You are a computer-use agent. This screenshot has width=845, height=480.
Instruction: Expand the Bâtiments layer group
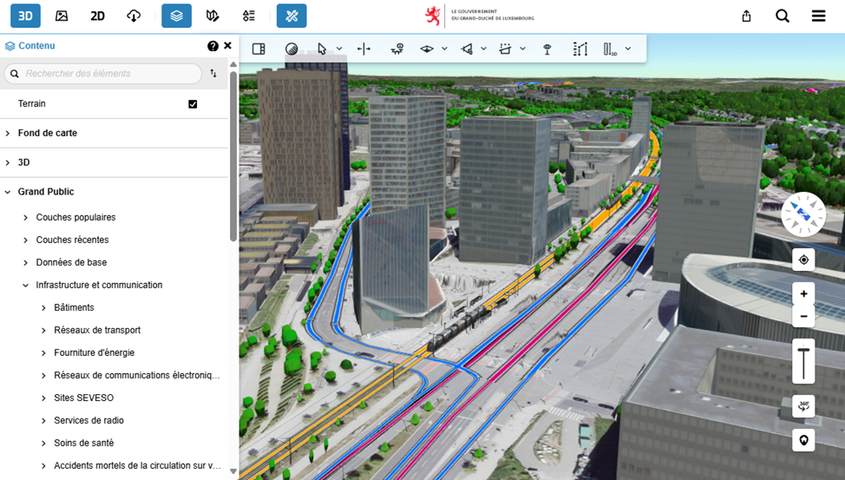[73, 308]
